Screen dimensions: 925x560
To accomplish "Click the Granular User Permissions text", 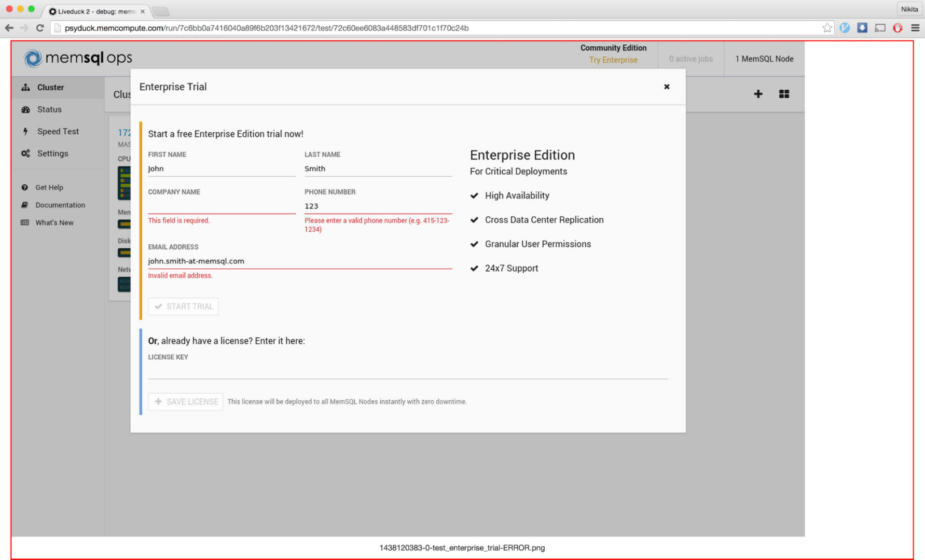I will [537, 244].
